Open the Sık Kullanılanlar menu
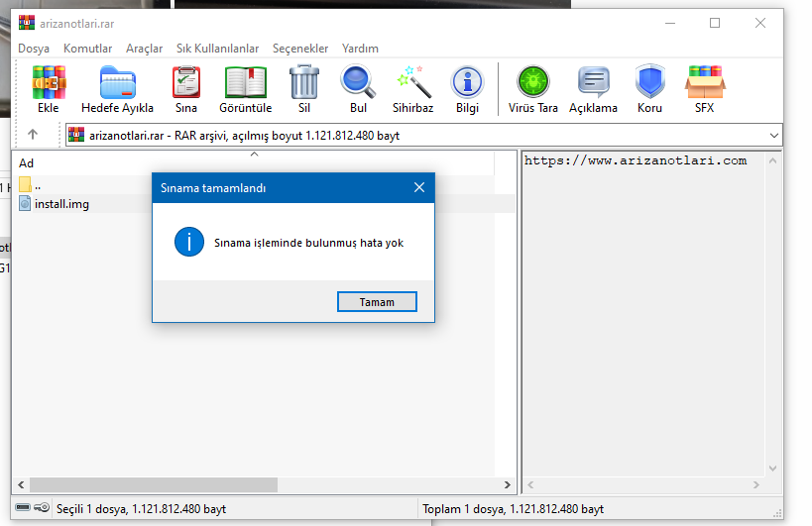The image size is (812, 526). pyautogui.click(x=217, y=49)
